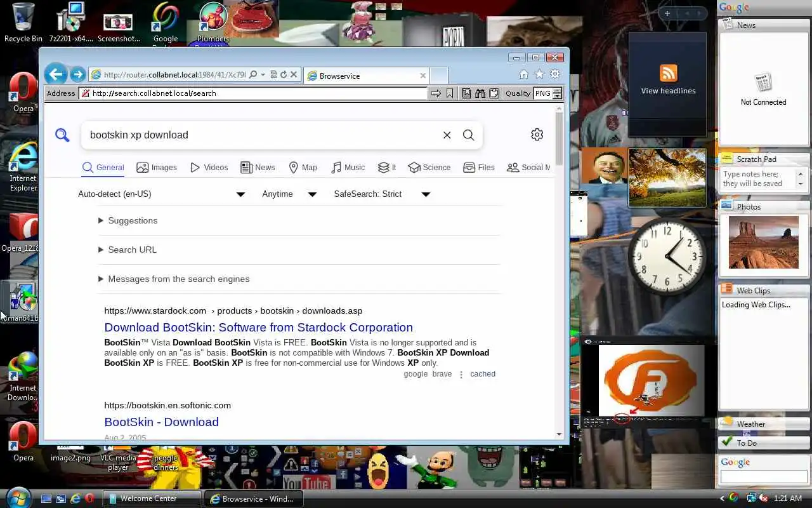Click the compatibility view icon in IE
The image size is (812, 508).
click(x=273, y=74)
